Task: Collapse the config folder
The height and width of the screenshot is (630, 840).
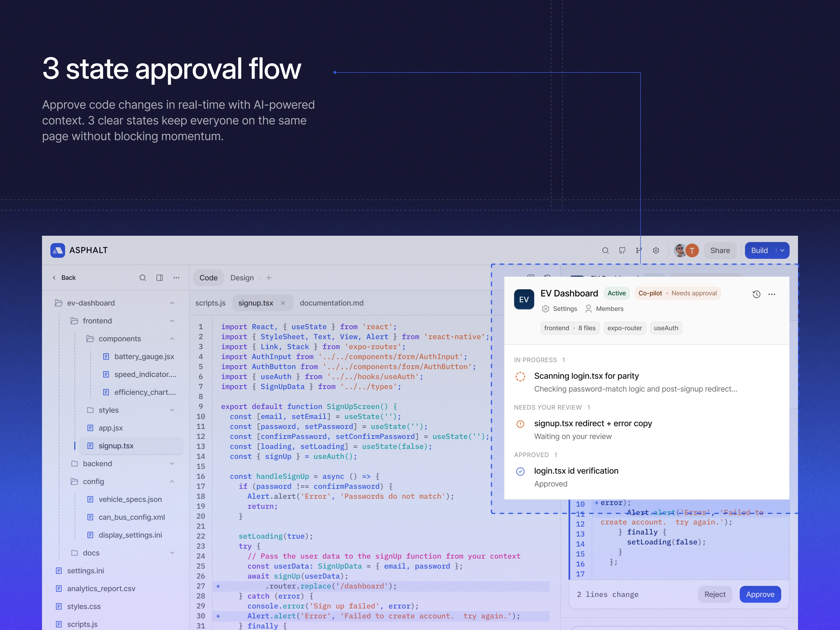Action: click(172, 481)
